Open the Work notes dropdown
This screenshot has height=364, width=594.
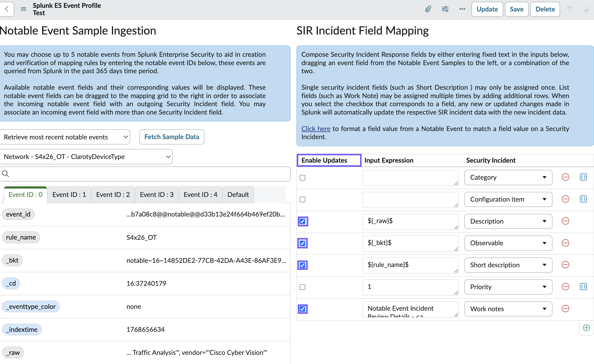click(508, 309)
